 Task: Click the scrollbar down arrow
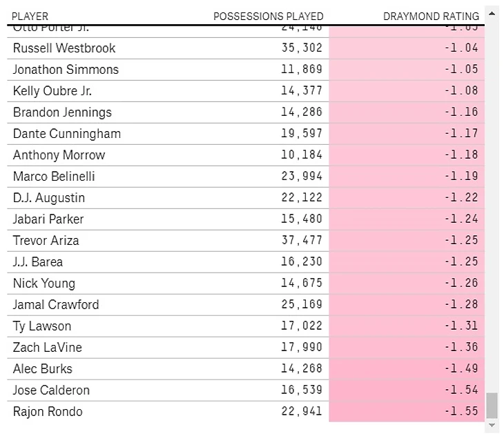(x=492, y=426)
